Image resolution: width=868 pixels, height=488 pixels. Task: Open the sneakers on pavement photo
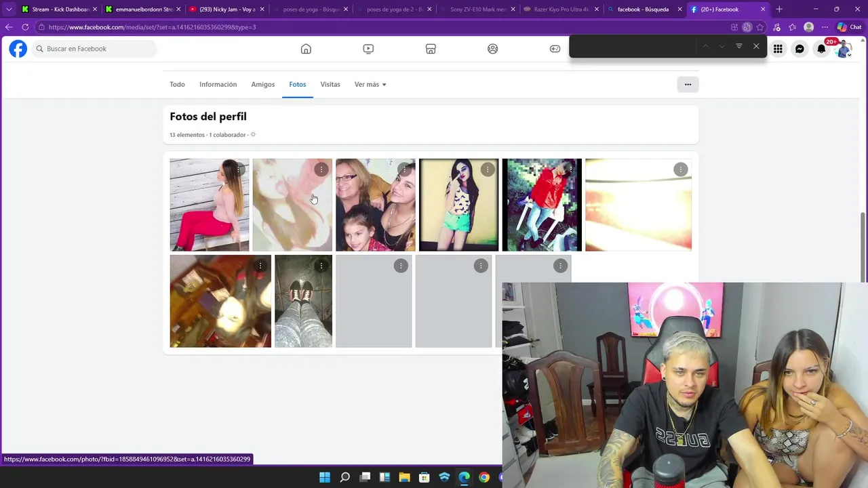coord(303,301)
